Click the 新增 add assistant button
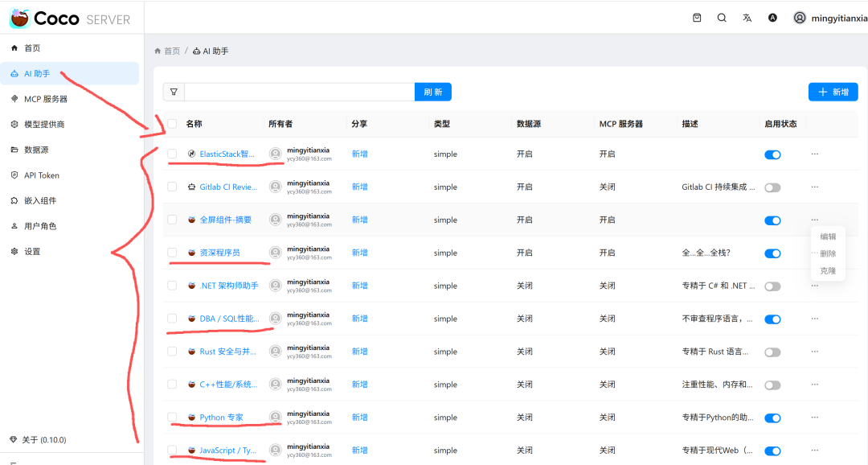This screenshot has height=465, width=868. (833, 92)
